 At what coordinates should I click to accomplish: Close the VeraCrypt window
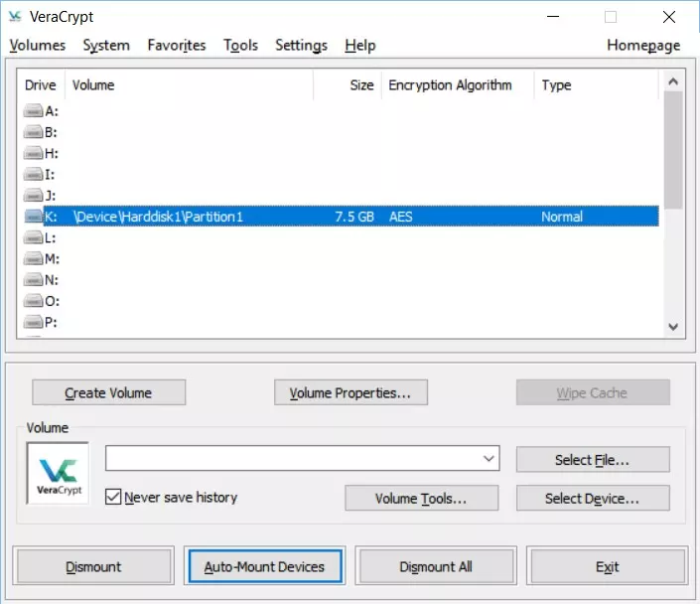point(669,17)
